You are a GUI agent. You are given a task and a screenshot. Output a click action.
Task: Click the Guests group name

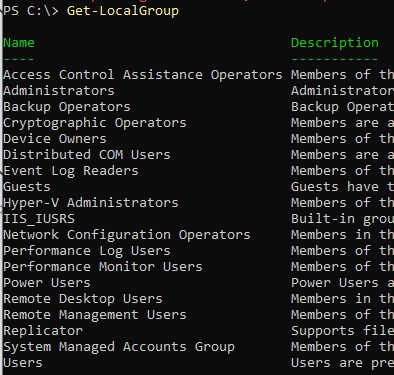point(27,187)
